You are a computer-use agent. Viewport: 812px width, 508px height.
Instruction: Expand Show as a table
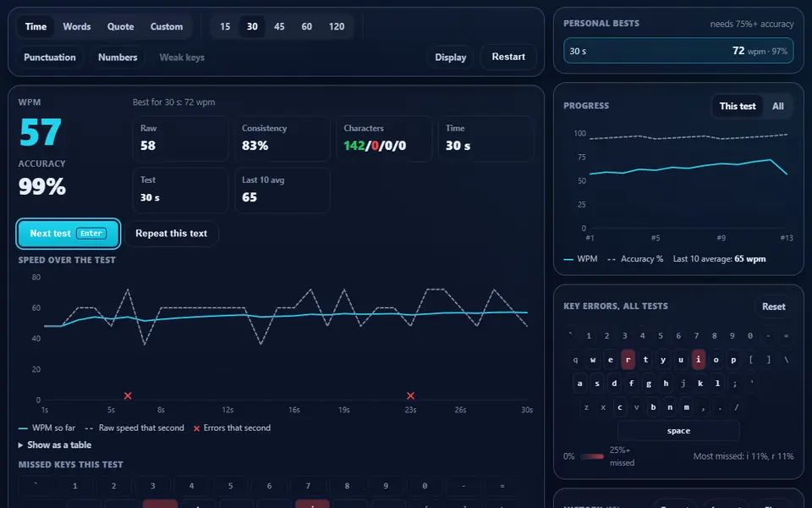point(55,444)
